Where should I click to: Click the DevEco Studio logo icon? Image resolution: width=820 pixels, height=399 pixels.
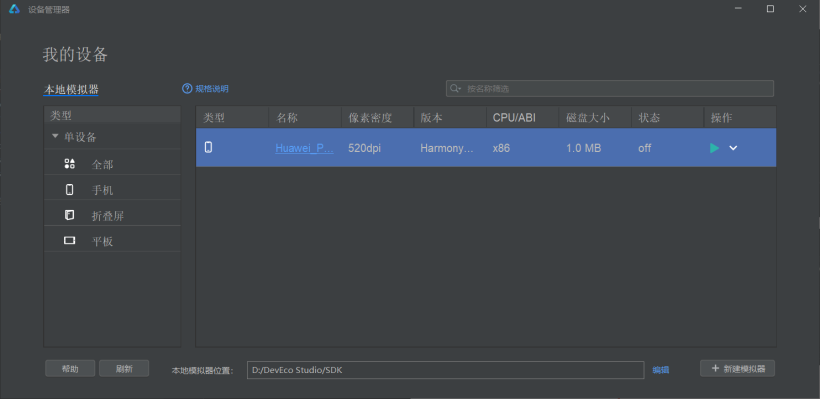tap(14, 9)
